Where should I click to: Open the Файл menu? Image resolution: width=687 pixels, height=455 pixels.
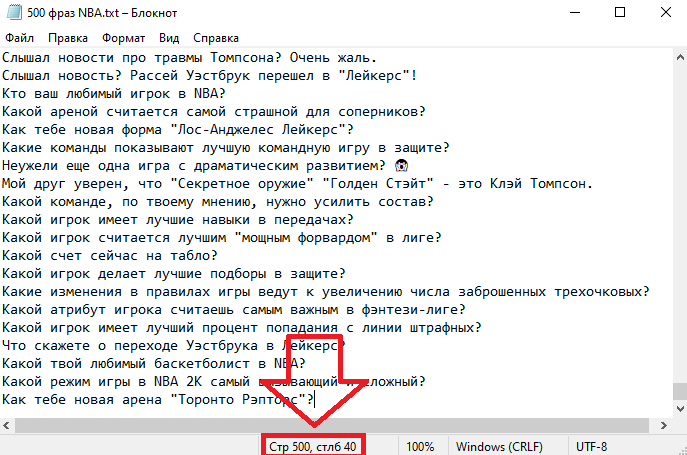(19, 38)
